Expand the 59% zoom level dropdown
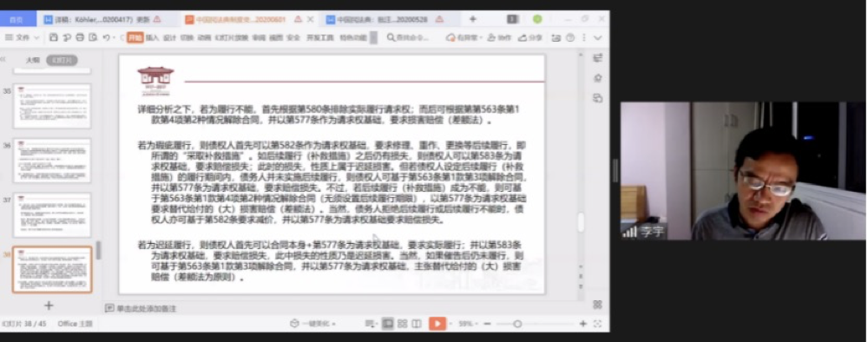Image resolution: width=868 pixels, height=342 pixels. pyautogui.click(x=468, y=324)
